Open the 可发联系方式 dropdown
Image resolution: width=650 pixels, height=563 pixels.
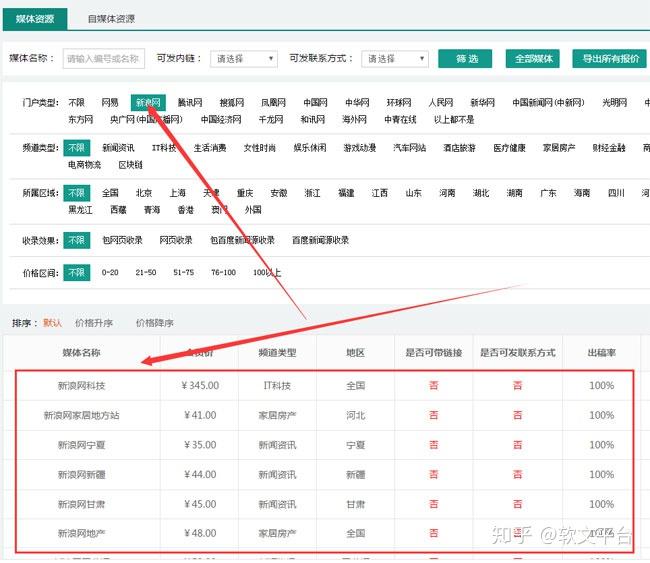pos(395,58)
